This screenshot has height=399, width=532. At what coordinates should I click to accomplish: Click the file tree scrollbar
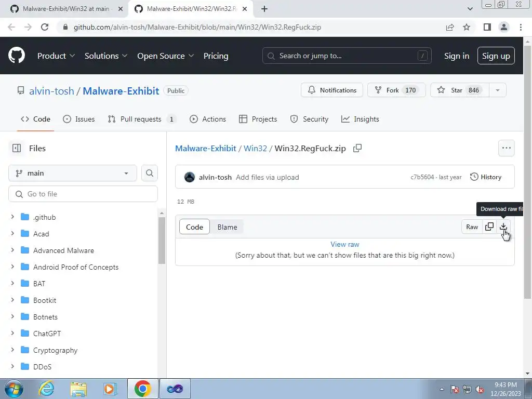pyautogui.click(x=162, y=241)
